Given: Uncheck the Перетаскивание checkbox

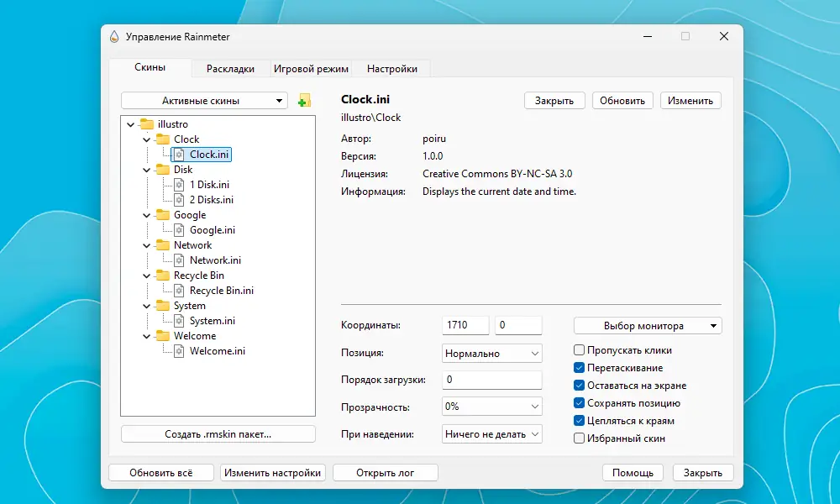Looking at the screenshot, I should 579,368.
